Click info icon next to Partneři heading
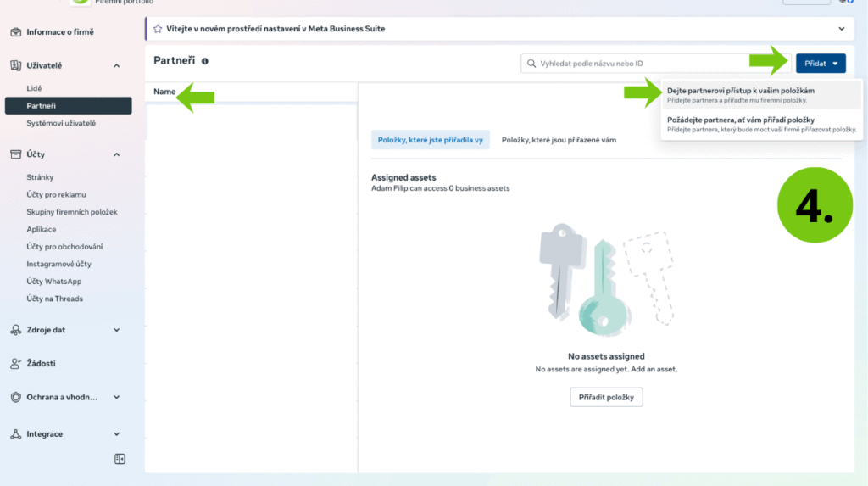Viewport: 868px width, 486px height. (205, 61)
